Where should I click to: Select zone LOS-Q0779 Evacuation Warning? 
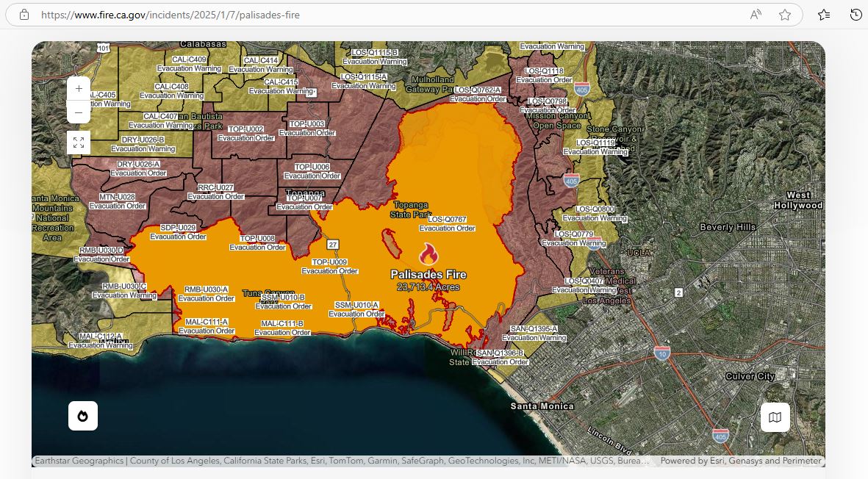click(x=573, y=238)
